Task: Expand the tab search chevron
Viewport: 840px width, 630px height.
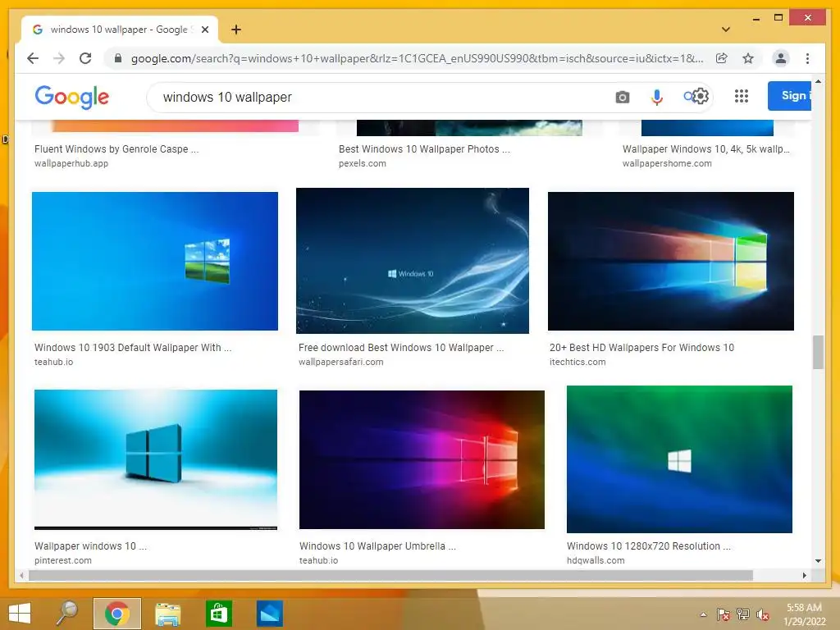Action: click(x=725, y=30)
